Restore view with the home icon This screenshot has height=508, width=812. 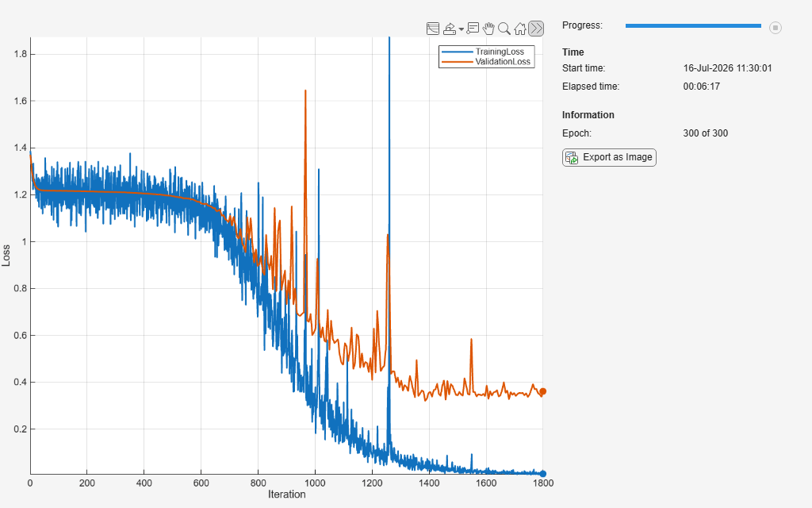pos(520,29)
